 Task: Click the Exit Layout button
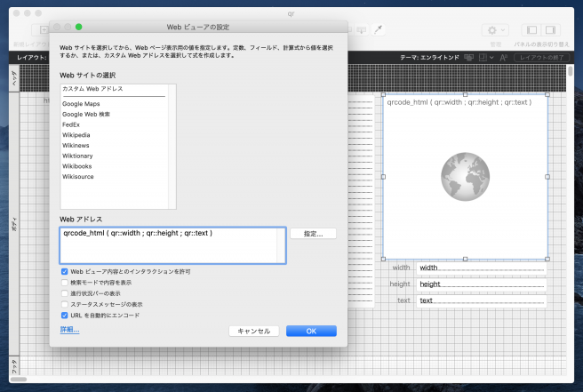click(x=541, y=57)
